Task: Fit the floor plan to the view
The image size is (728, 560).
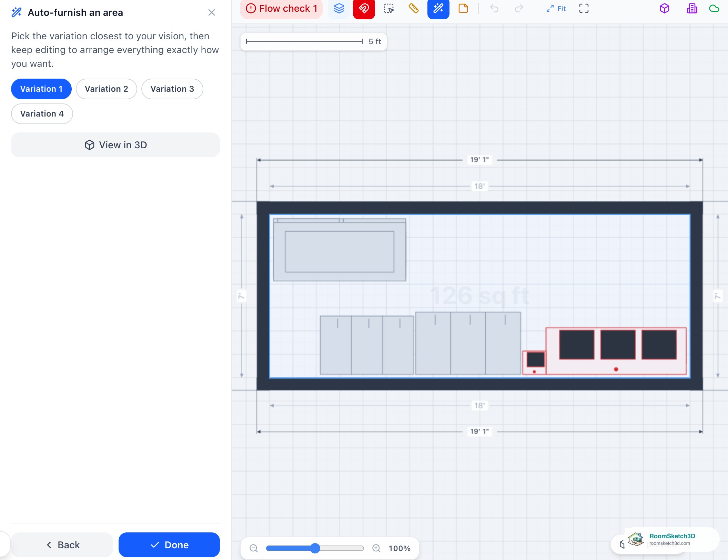Action: [556, 9]
